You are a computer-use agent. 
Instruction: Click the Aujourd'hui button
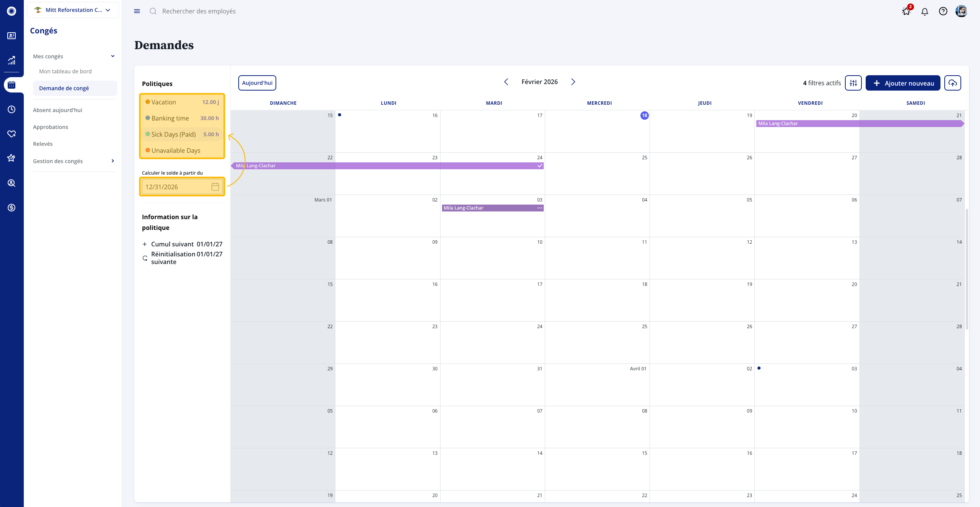(x=257, y=83)
